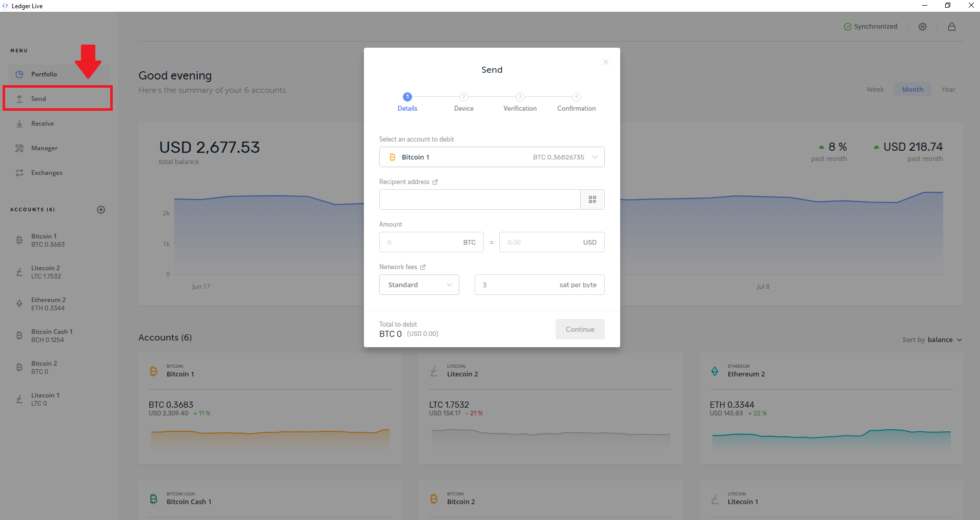Close the Send dialog
980x520 pixels.
606,62
